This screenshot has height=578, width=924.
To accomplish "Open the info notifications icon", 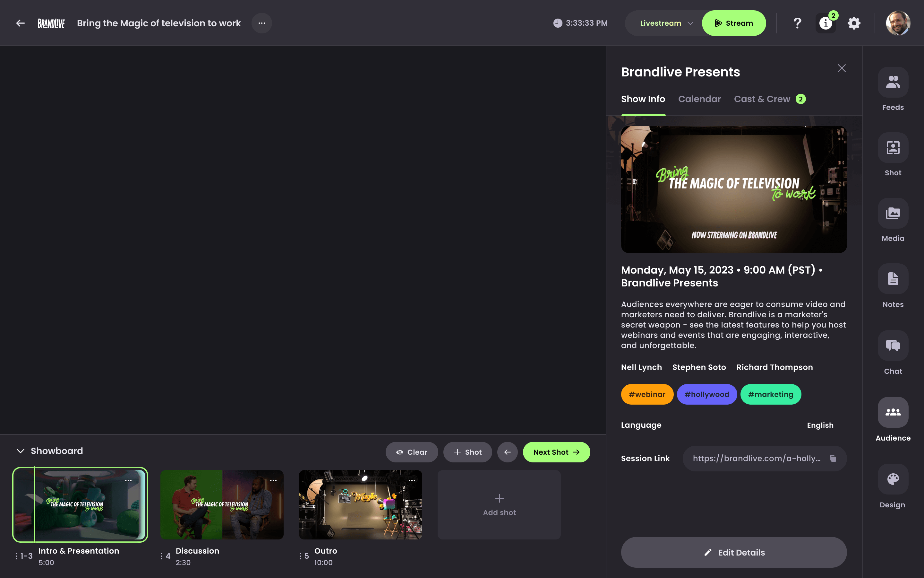I will (x=826, y=23).
